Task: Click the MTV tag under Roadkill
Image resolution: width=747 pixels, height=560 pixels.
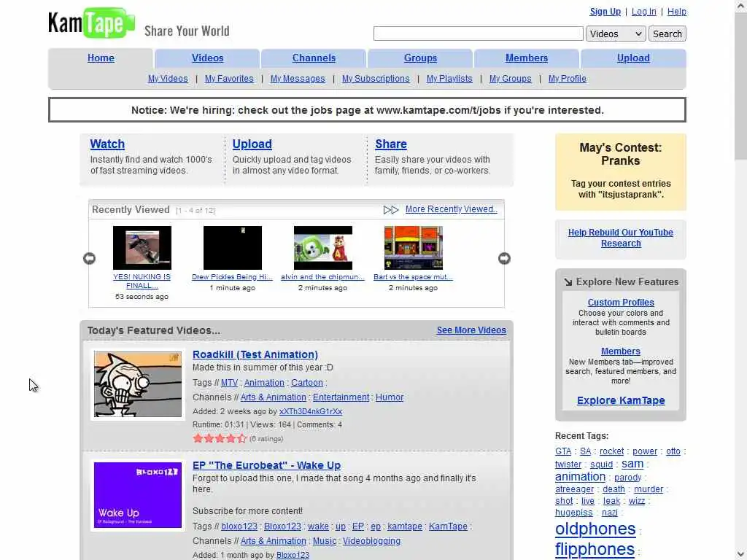Action: coord(229,382)
